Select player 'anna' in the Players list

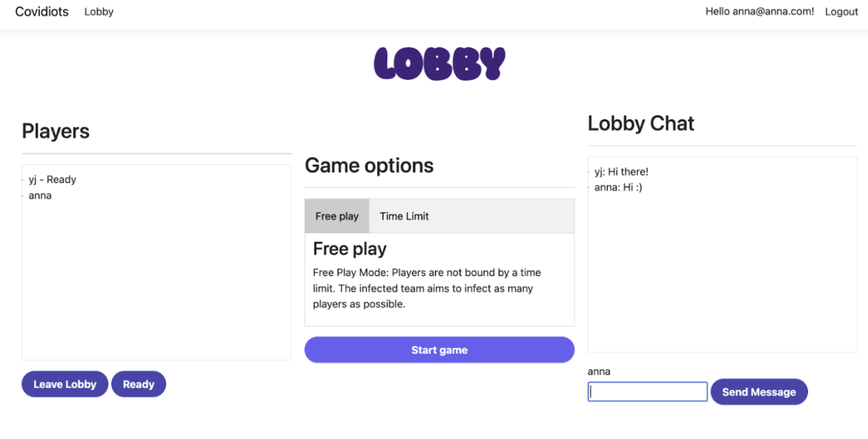click(40, 196)
